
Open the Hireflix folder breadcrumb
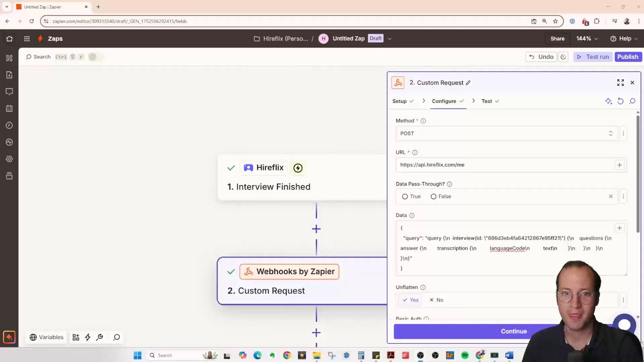point(281,39)
